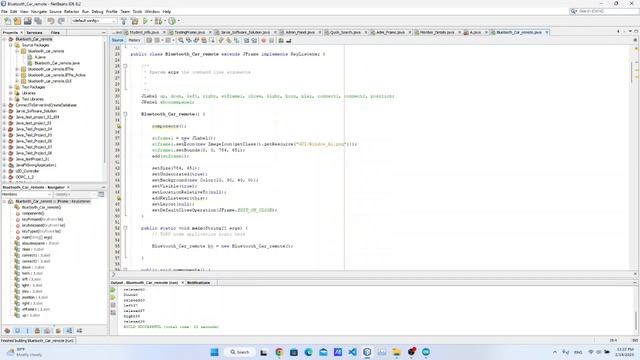
Task: Switch to the Files tab
Action: (x=55, y=32)
